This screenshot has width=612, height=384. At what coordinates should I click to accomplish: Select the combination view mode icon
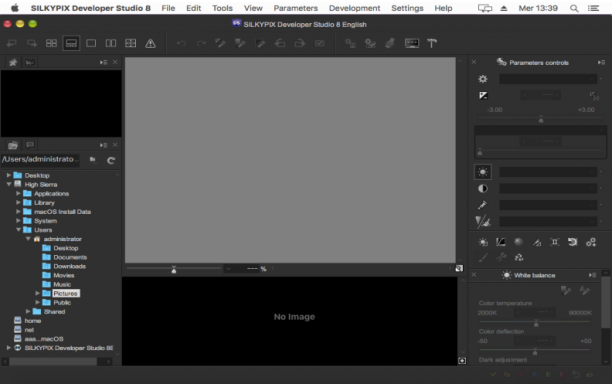(x=71, y=43)
